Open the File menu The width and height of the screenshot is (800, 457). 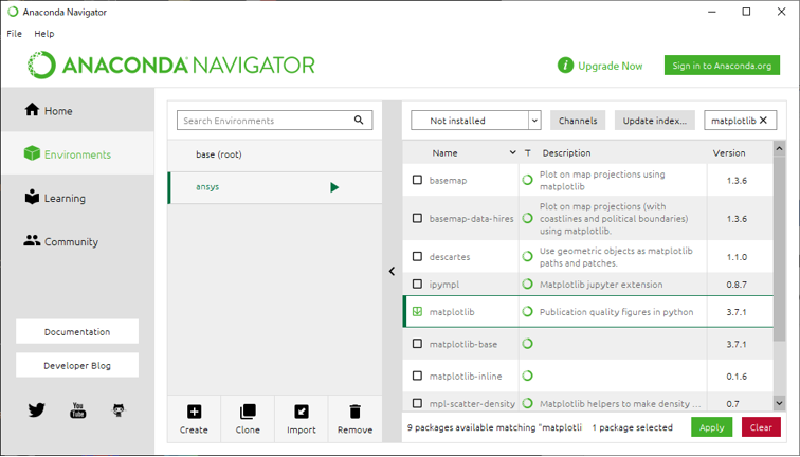click(x=14, y=34)
